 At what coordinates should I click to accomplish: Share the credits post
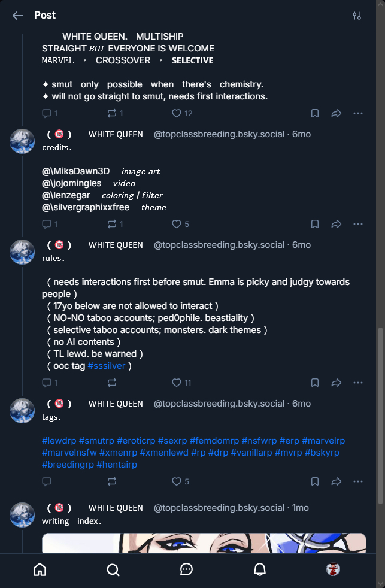(x=337, y=224)
